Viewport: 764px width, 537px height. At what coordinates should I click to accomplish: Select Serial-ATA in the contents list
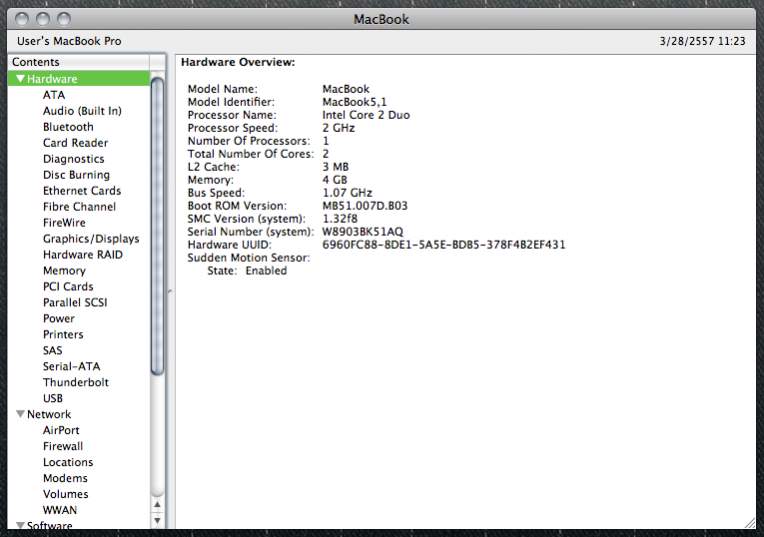click(71, 366)
